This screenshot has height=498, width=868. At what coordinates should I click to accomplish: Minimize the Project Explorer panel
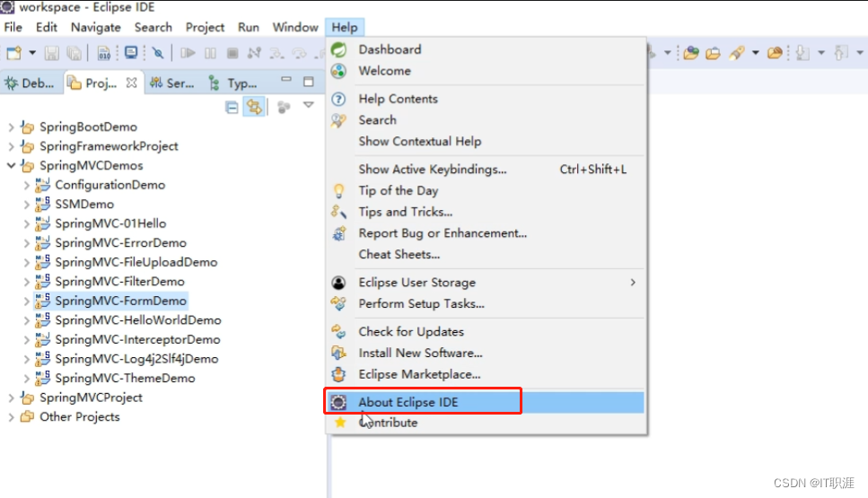tap(286, 80)
